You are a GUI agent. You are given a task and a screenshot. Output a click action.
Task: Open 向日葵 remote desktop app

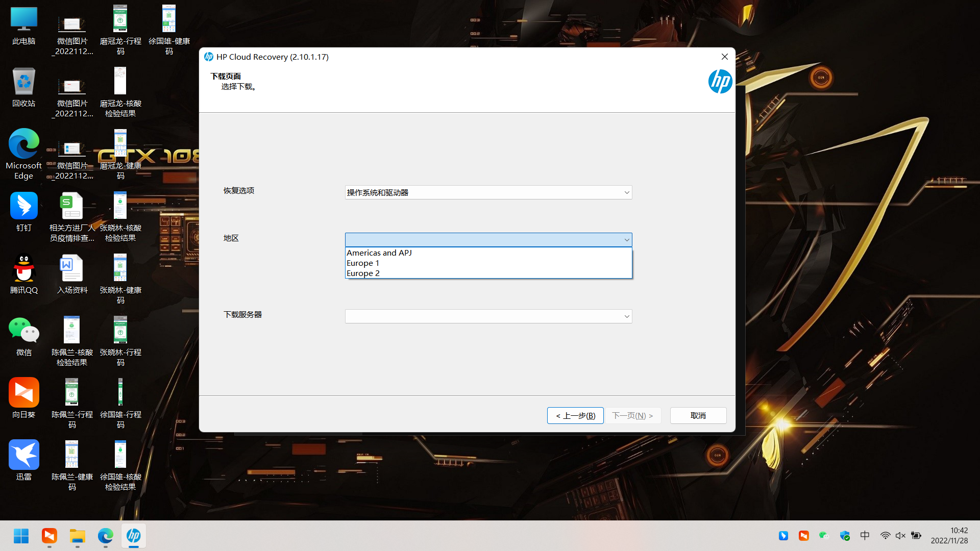point(23,393)
